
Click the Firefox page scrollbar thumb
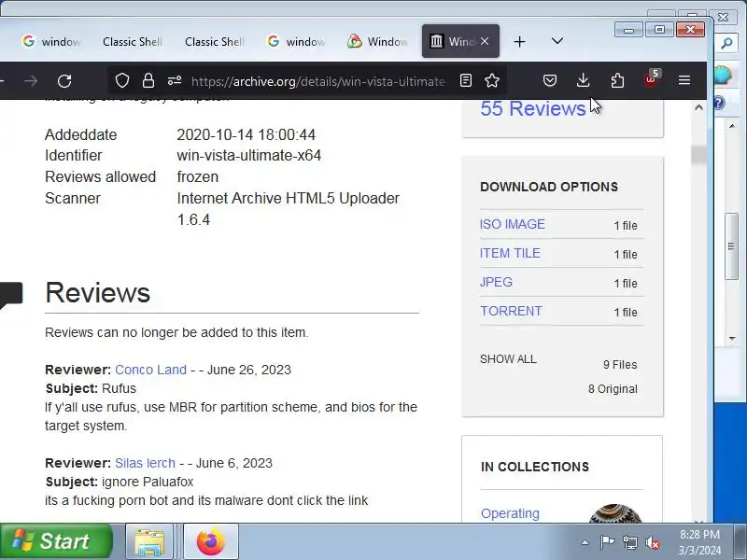coord(698,155)
